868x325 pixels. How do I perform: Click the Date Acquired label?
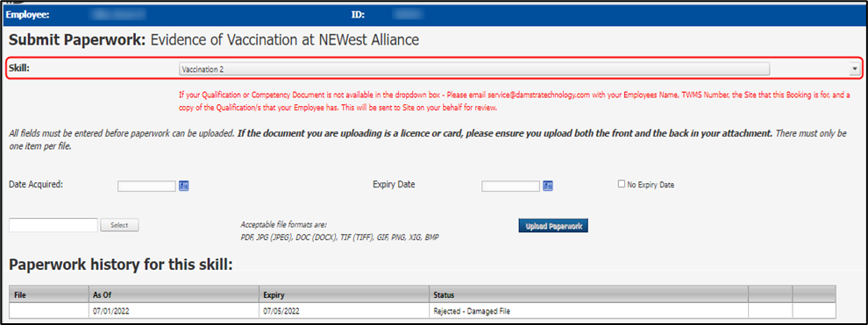37,185
